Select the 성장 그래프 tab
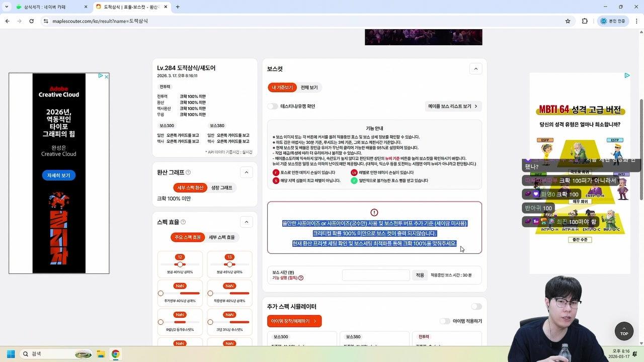 pyautogui.click(x=221, y=188)
